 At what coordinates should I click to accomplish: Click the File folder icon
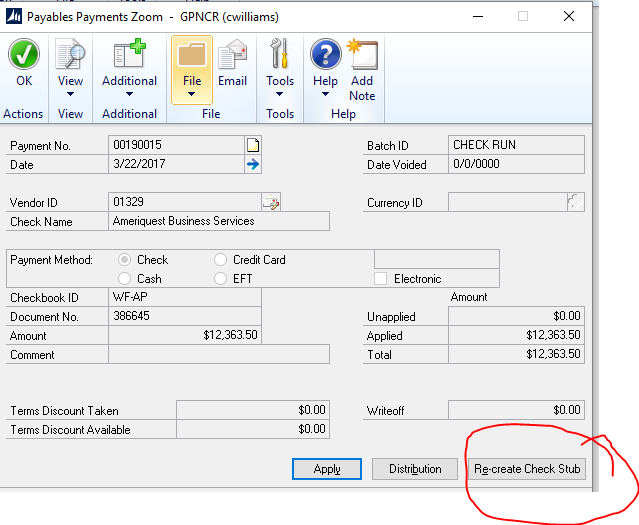point(191,56)
